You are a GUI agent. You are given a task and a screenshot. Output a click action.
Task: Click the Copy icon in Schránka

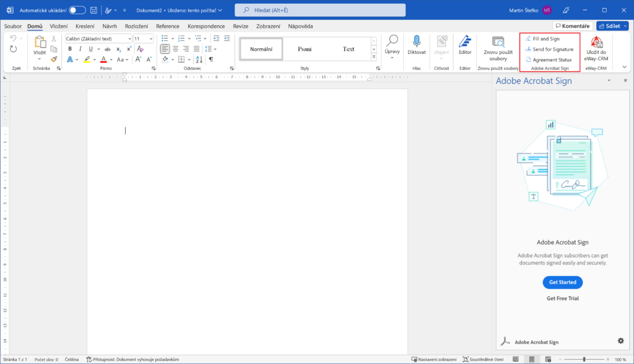(x=54, y=49)
